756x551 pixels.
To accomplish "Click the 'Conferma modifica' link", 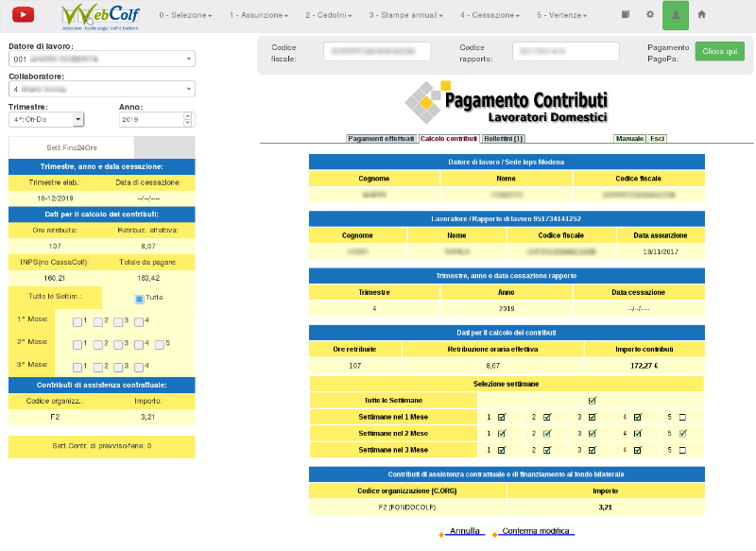I will click(x=536, y=531).
